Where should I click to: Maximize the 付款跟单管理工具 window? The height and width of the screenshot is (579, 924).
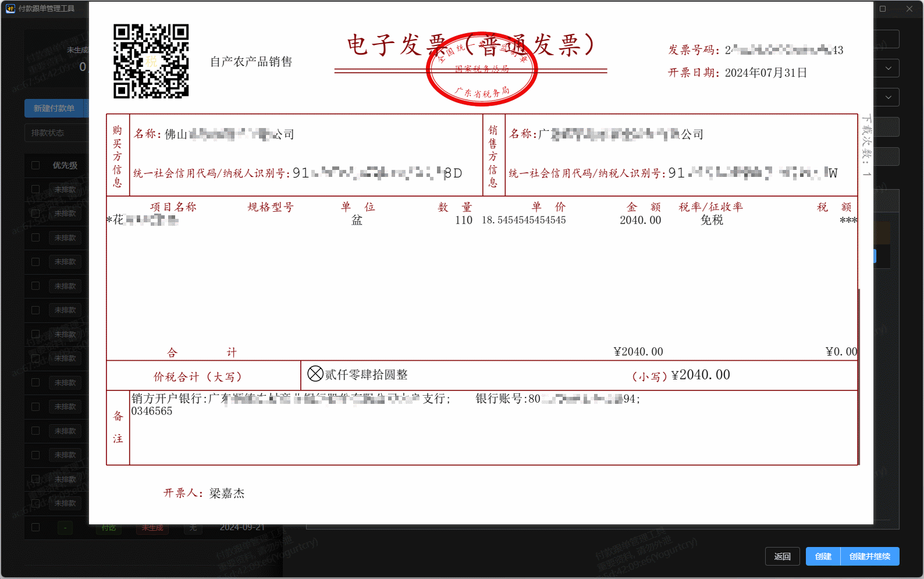883,9
